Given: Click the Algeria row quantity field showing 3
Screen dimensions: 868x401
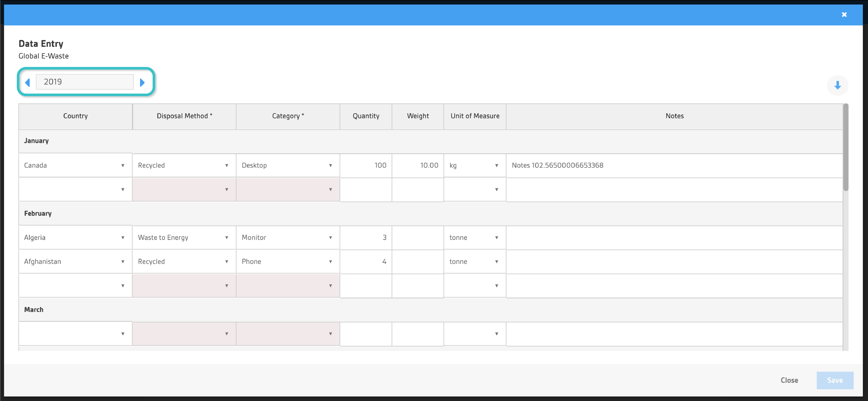Looking at the screenshot, I should click(366, 237).
